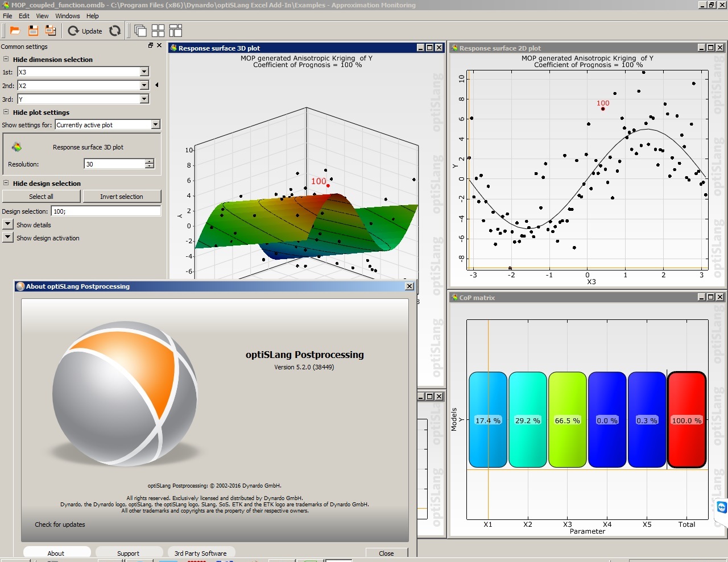Viewport: 728px width, 562px height.
Task: Switch to the 3rd Party Software tab
Action: click(200, 553)
